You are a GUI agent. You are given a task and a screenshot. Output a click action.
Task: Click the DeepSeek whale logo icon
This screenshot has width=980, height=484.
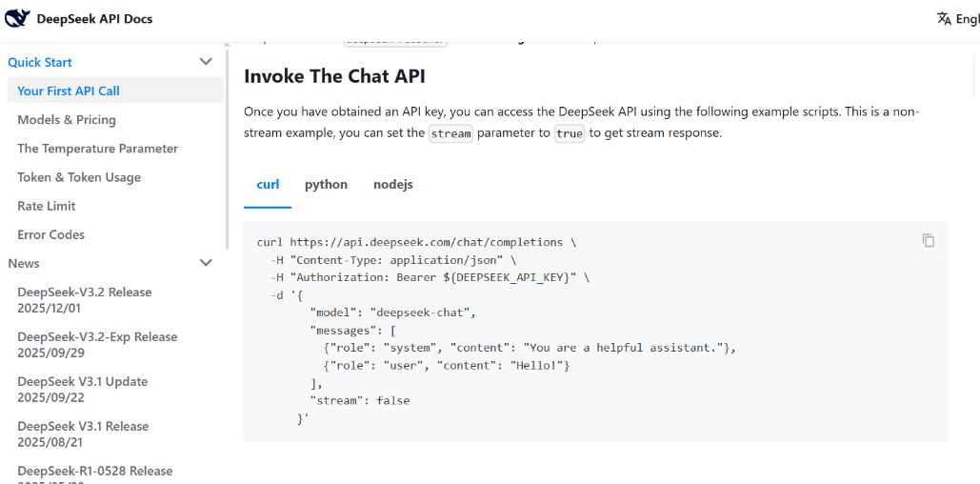[17, 19]
